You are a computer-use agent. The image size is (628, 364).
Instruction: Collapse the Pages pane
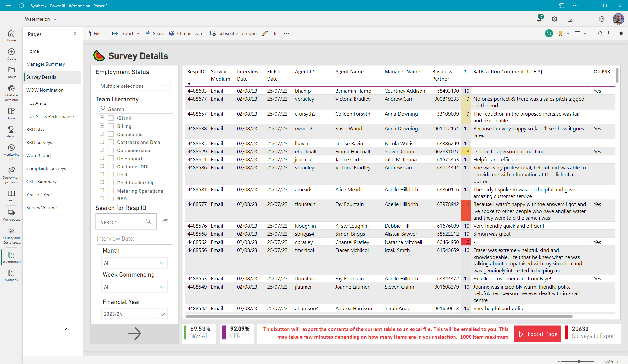75,34
